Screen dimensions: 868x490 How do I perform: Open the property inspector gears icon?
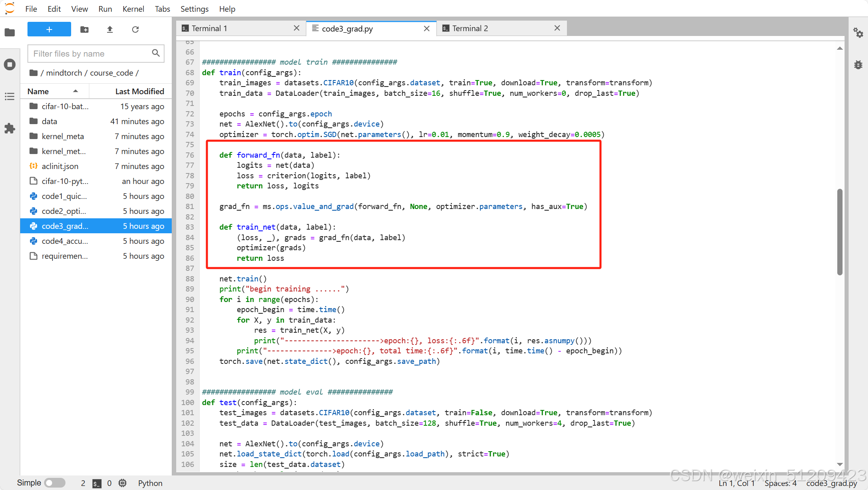pos(858,32)
